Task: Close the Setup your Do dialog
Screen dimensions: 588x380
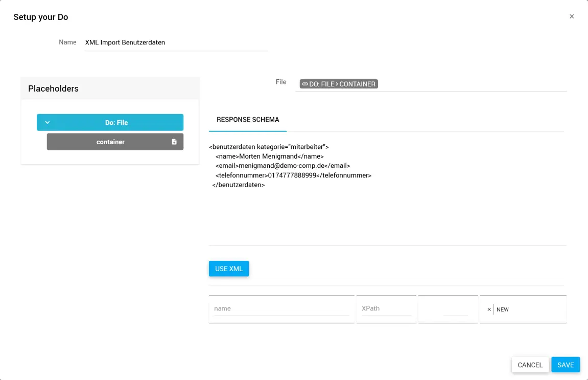Action: point(572,16)
